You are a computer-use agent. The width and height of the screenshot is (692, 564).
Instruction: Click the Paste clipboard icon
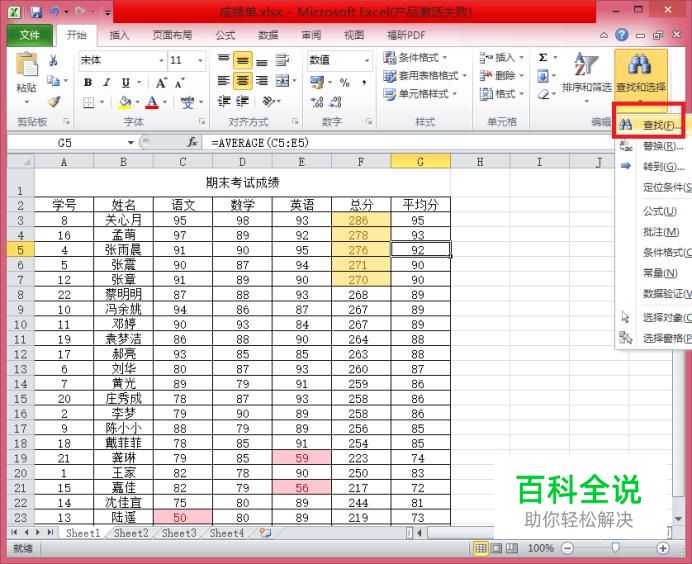click(26, 64)
